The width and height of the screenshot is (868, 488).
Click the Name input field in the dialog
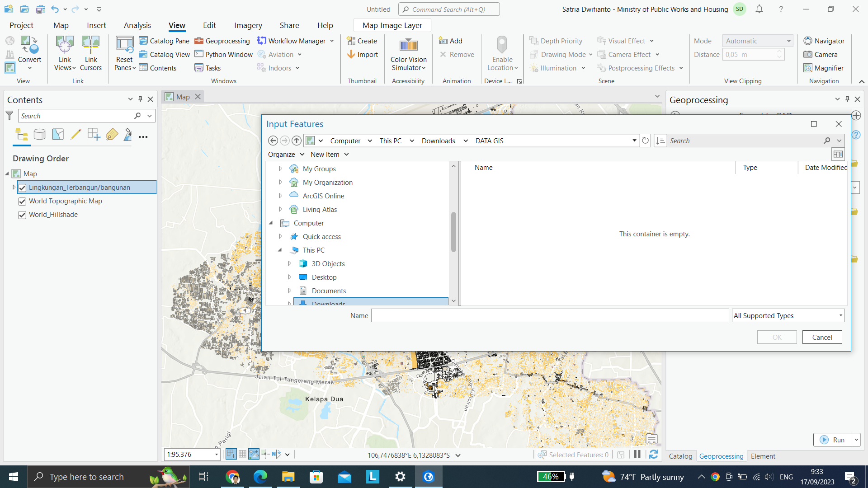click(549, 315)
